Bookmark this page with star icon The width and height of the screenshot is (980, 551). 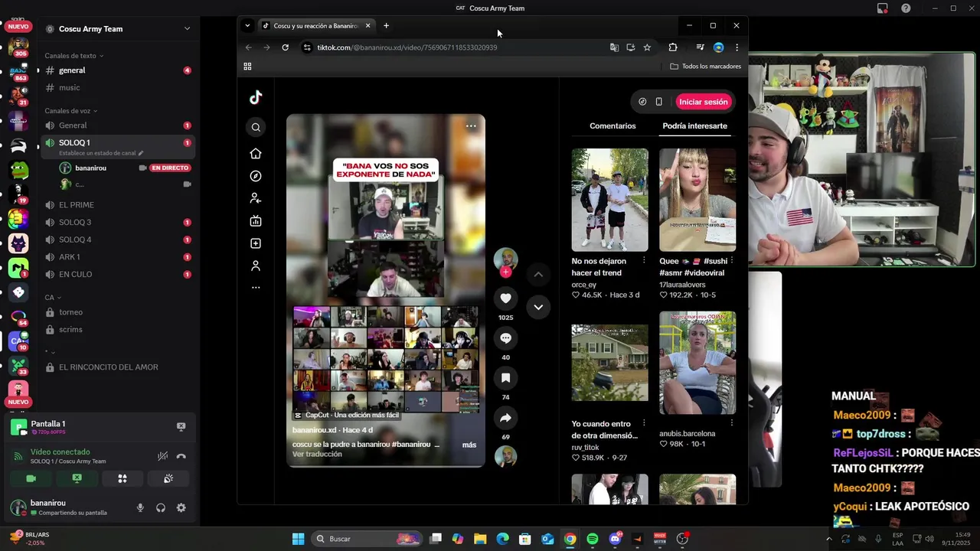(647, 47)
